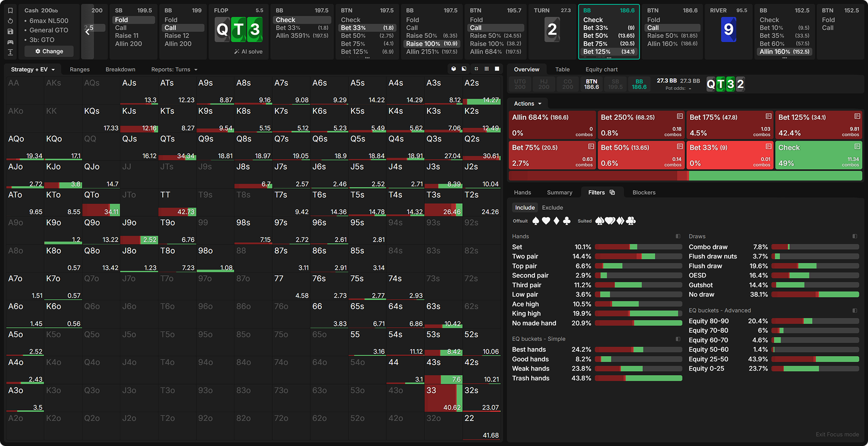Screen dimensions: 868x446
Task: Open the Actions dropdown
Action: pos(528,104)
